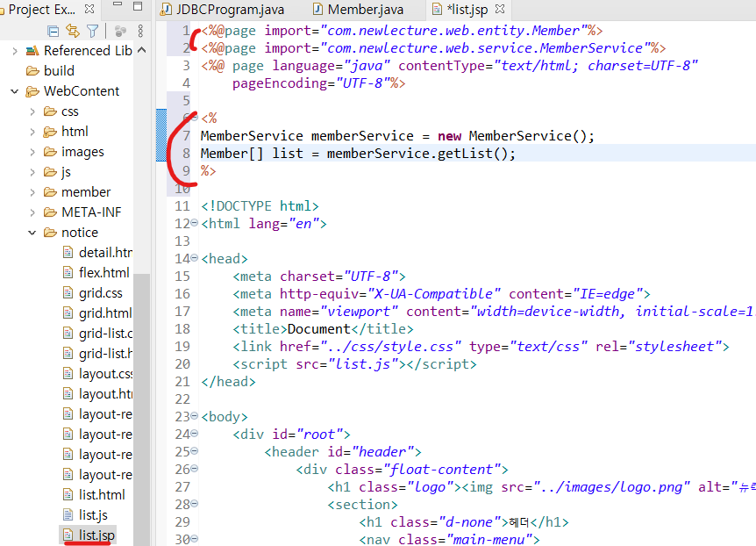Click the META-INF folder icon
This screenshot has height=546, width=756.
[50, 212]
